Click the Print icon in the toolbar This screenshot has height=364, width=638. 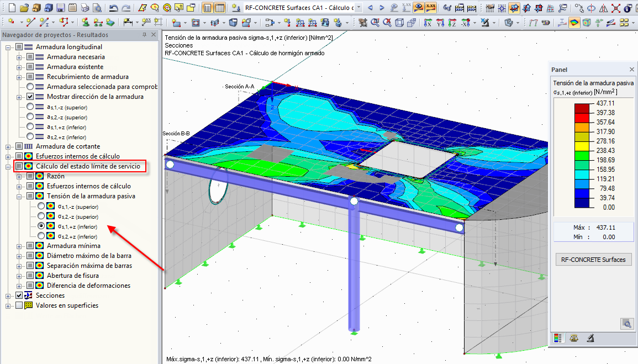click(x=85, y=8)
